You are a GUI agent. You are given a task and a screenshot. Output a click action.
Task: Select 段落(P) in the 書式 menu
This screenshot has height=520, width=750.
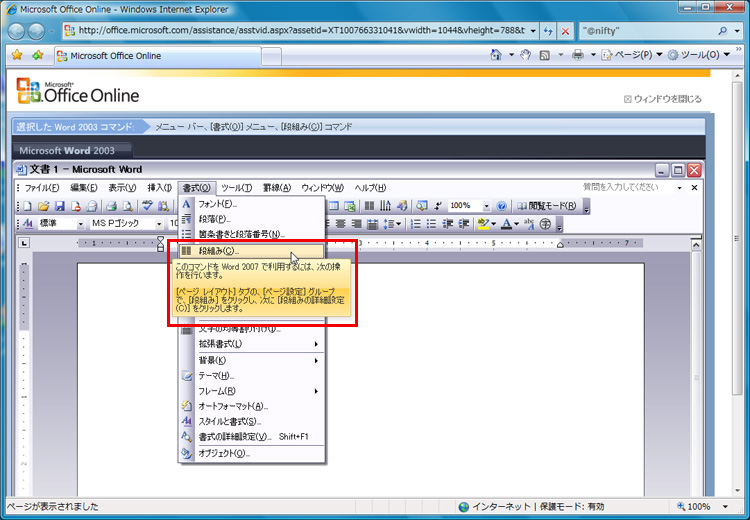coord(252,219)
